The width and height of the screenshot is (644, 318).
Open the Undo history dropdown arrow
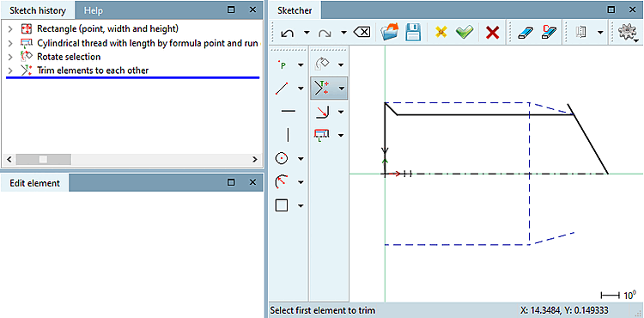pyautogui.click(x=307, y=33)
